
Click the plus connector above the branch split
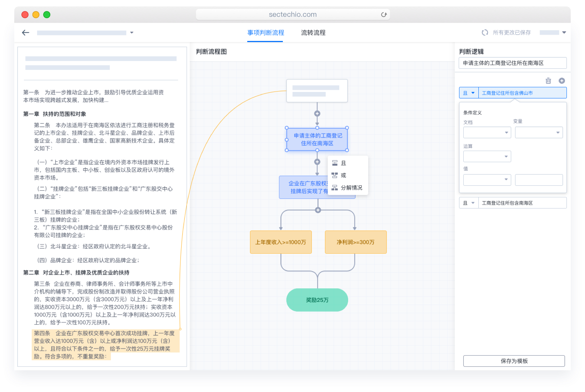[318, 210]
